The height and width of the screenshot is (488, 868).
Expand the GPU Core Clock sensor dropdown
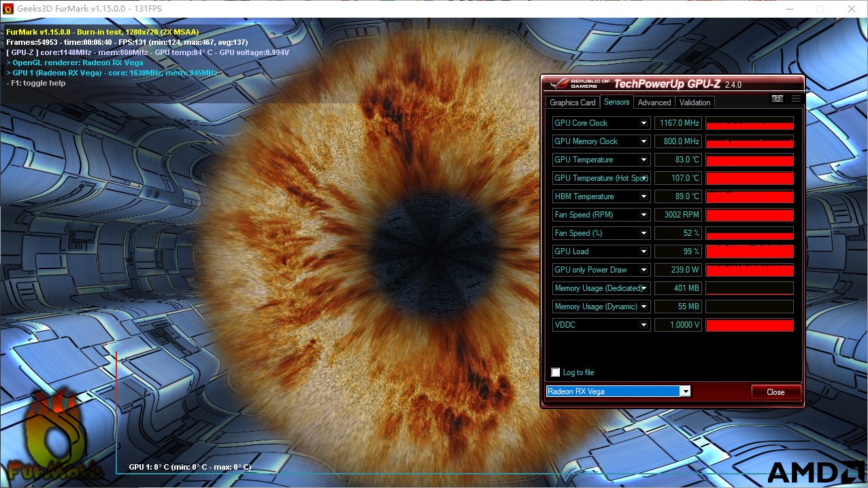(644, 123)
